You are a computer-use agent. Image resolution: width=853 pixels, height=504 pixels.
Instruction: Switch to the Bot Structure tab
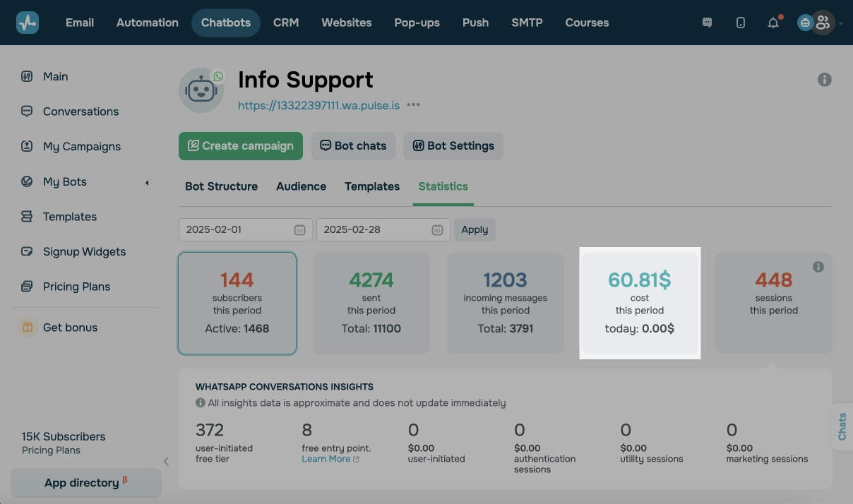click(221, 186)
